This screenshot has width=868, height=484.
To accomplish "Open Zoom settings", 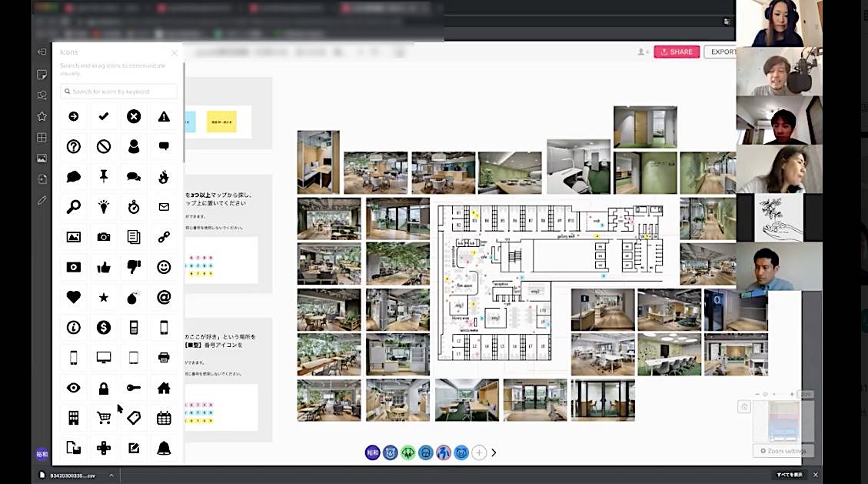I will click(783, 451).
